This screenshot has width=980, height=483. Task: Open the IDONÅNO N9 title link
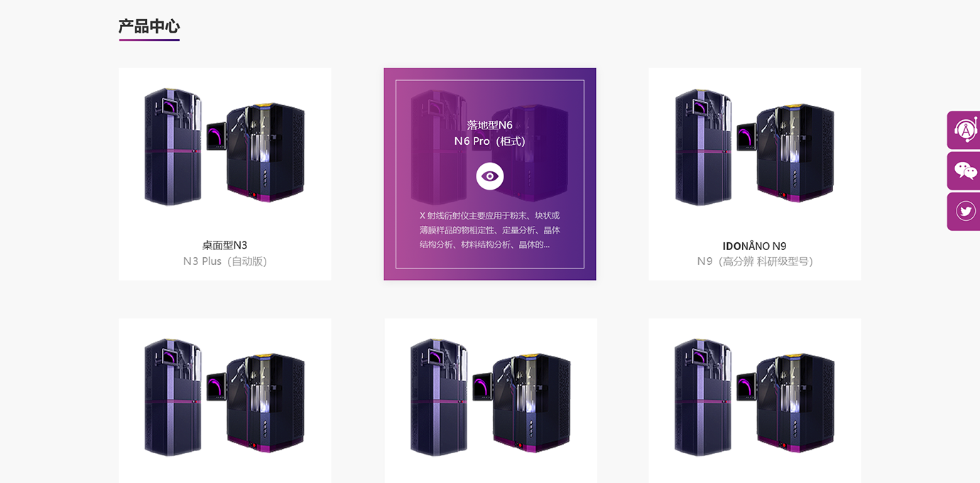click(754, 246)
